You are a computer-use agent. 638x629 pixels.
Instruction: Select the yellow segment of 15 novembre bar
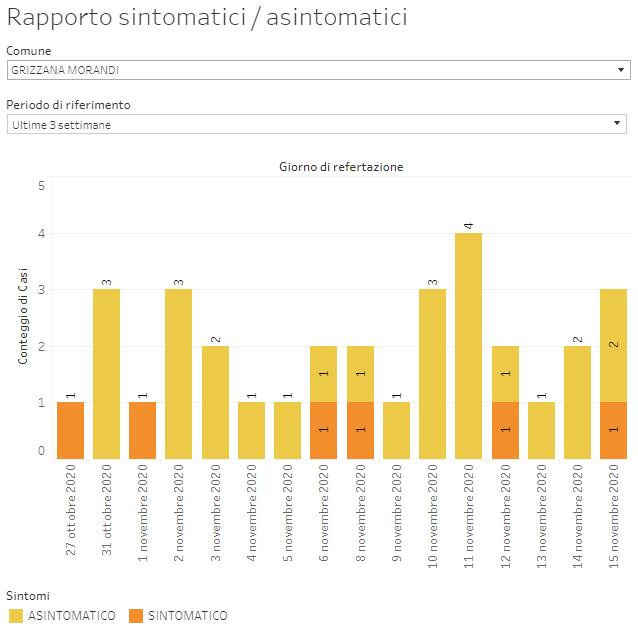[612, 345]
